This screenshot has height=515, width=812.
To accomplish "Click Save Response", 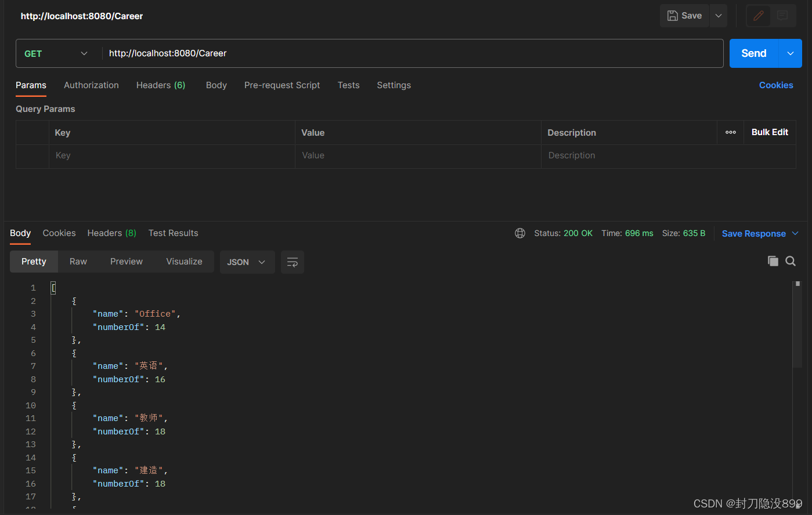I will click(753, 234).
